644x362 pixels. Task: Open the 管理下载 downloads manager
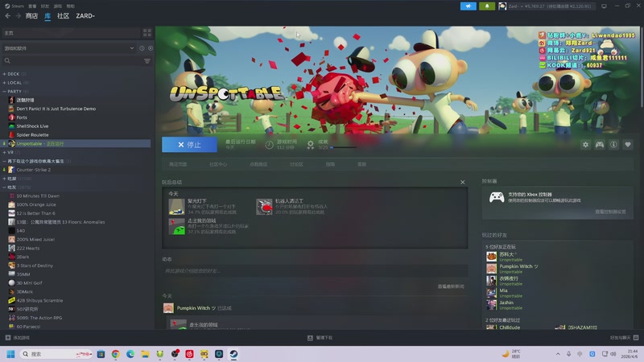click(320, 338)
